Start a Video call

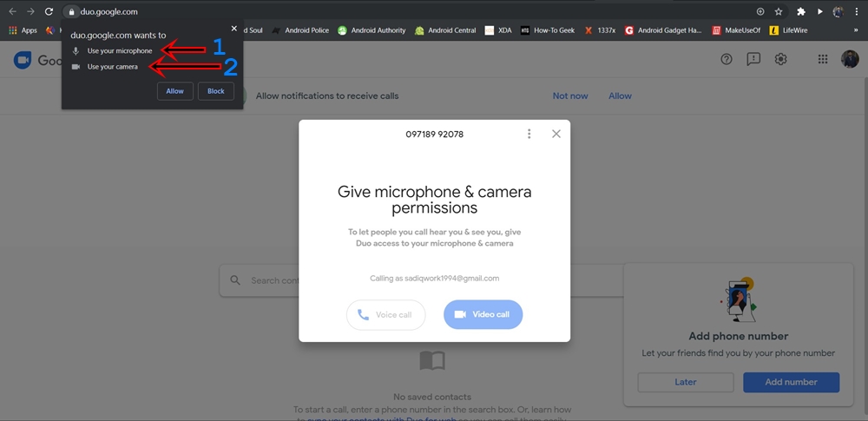(x=483, y=314)
